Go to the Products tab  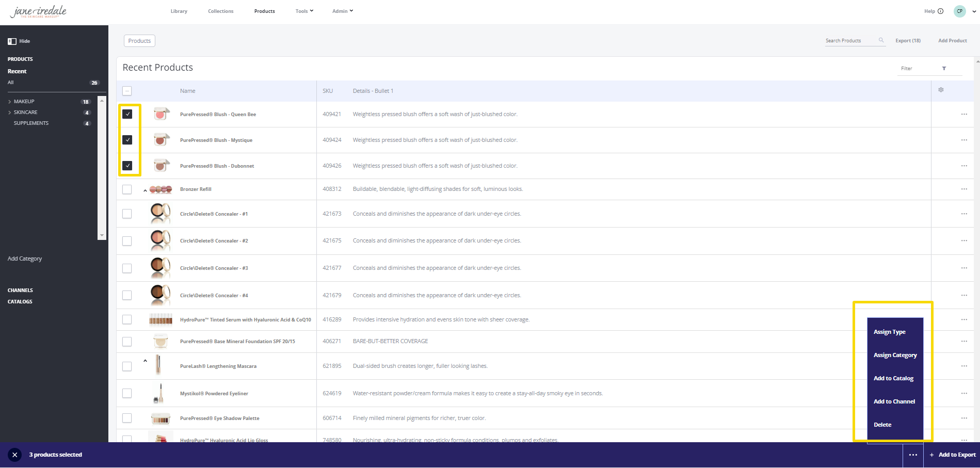[x=265, y=11]
